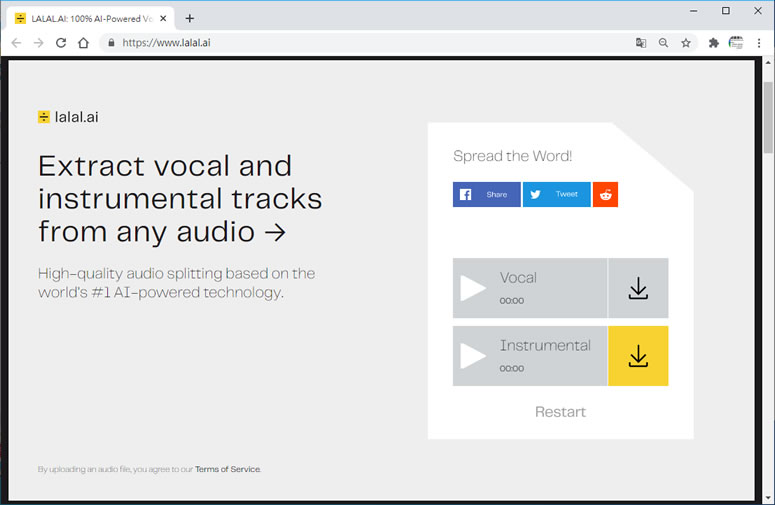Click the scrollbar down arrow
775x505 pixels.
768,498
